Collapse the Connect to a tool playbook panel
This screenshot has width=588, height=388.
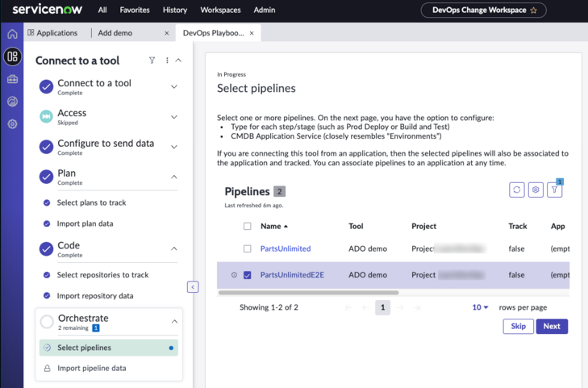[178, 60]
